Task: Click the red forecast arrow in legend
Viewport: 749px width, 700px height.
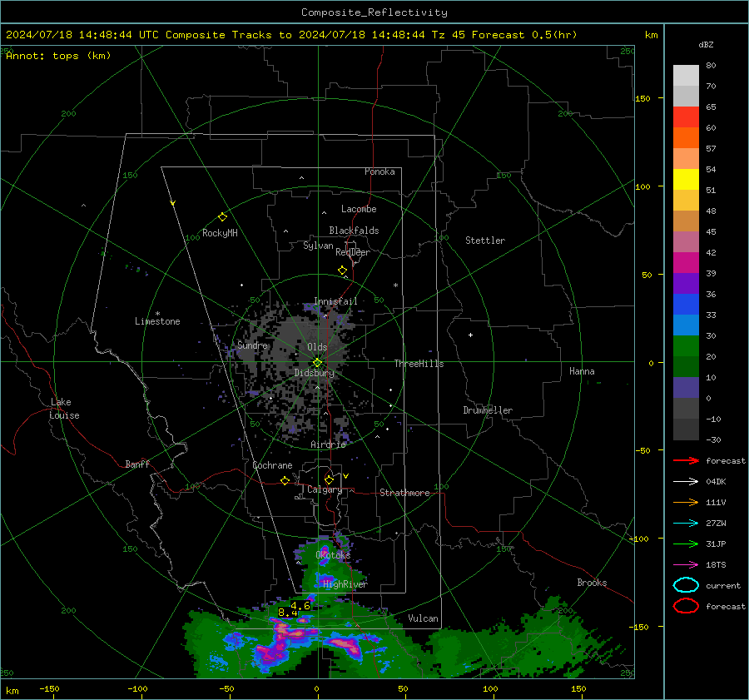Action: (686, 460)
